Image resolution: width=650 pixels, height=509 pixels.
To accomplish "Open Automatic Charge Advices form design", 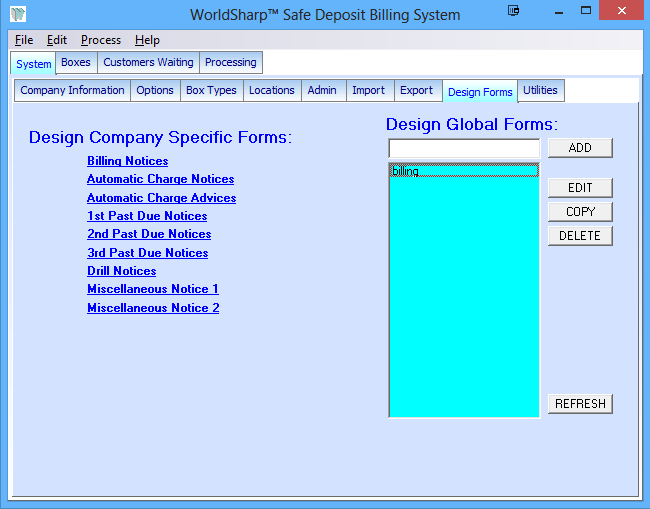I will point(161,198).
